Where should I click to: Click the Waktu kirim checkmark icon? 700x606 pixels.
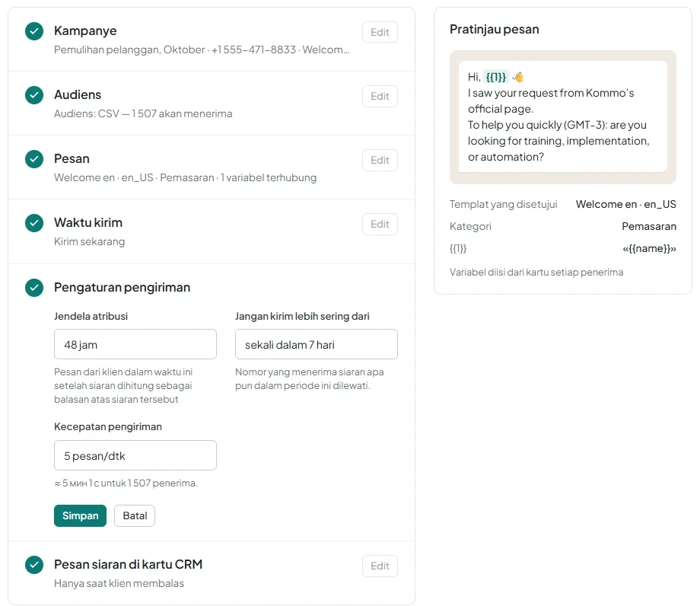[x=34, y=223]
